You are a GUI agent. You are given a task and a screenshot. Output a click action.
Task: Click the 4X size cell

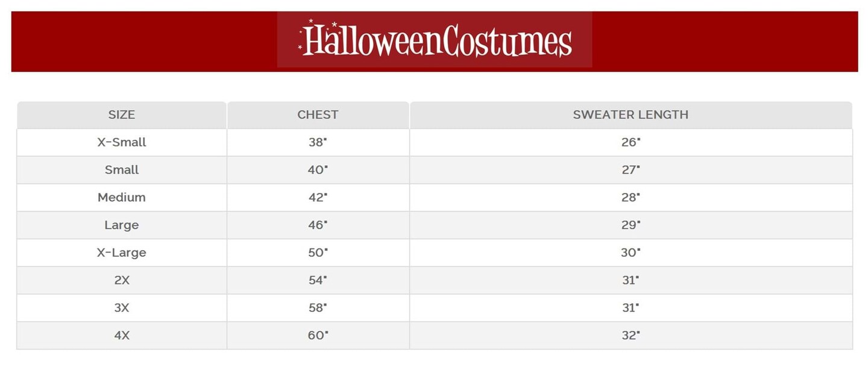coord(122,335)
